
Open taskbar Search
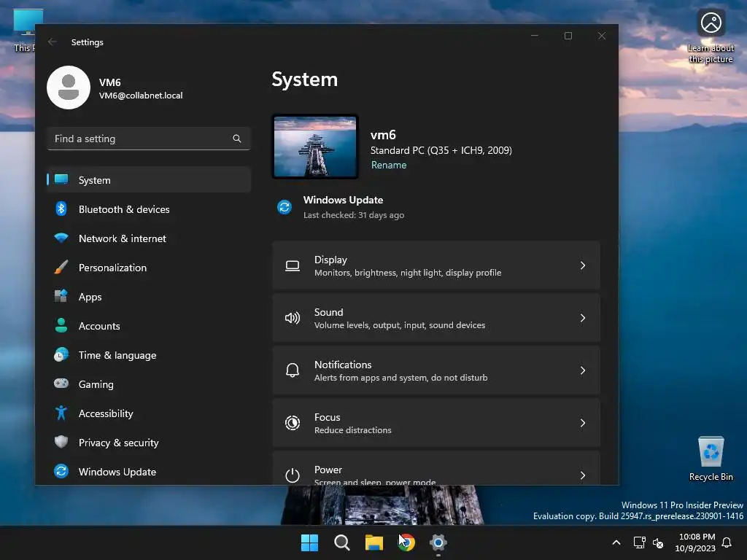[x=342, y=542]
